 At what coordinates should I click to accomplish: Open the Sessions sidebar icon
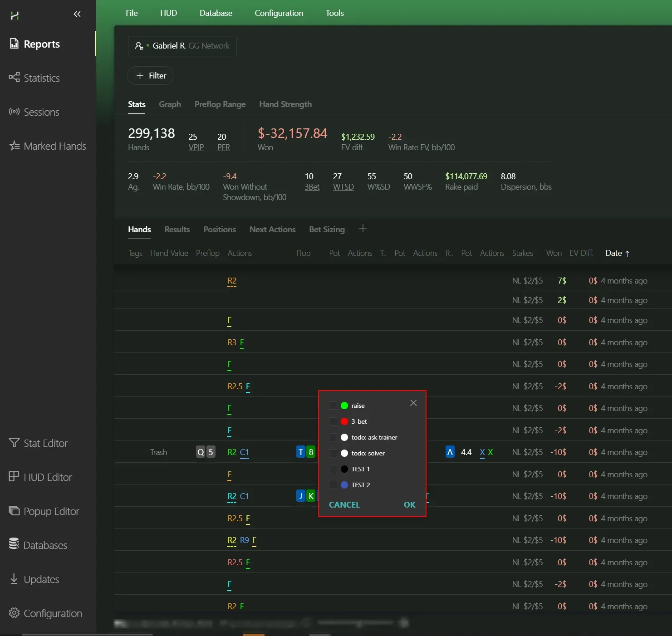14,112
